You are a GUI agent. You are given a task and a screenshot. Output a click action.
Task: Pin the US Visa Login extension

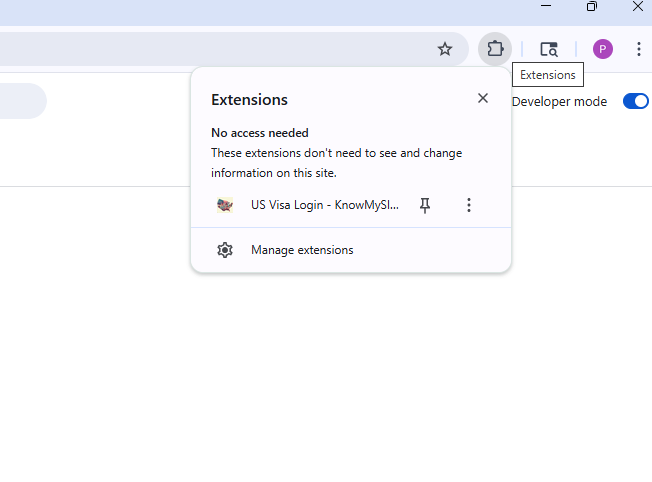pos(425,205)
